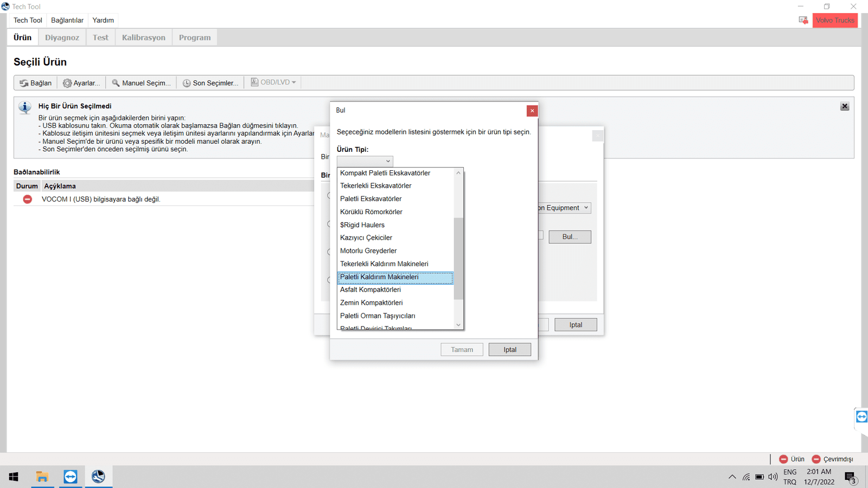Click the Bağlan toolbar button

tap(36, 83)
